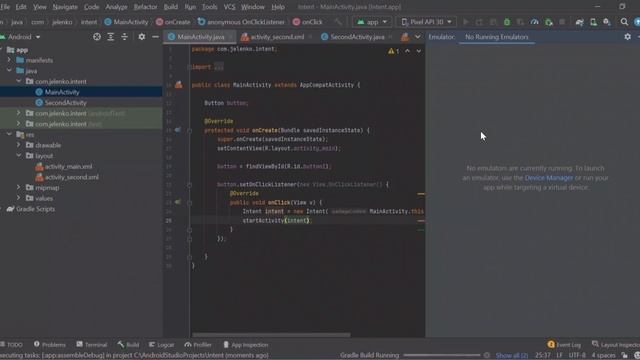Expand the mipmap folder
Screen dimensions: 640x360
point(19,187)
